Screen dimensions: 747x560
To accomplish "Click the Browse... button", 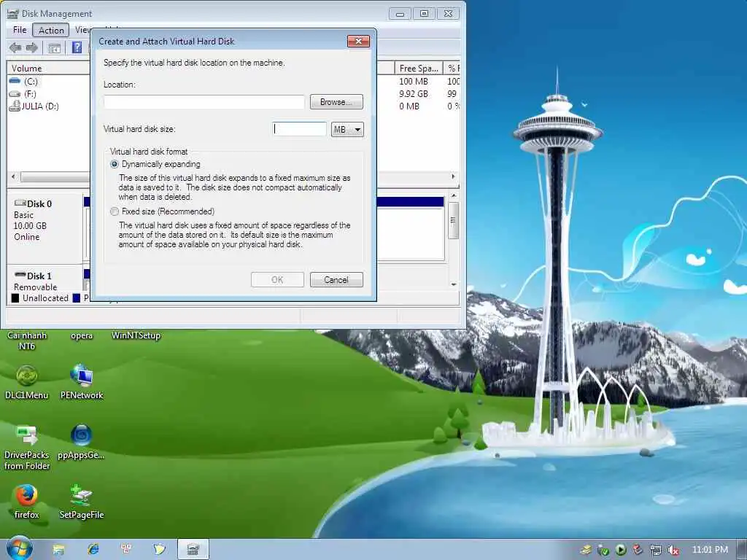I will tap(336, 102).
